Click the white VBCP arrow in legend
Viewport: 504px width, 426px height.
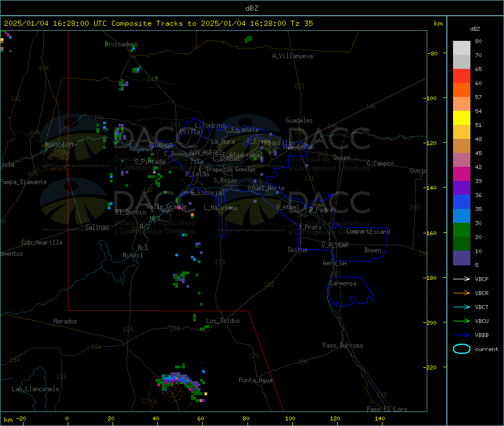pos(461,279)
